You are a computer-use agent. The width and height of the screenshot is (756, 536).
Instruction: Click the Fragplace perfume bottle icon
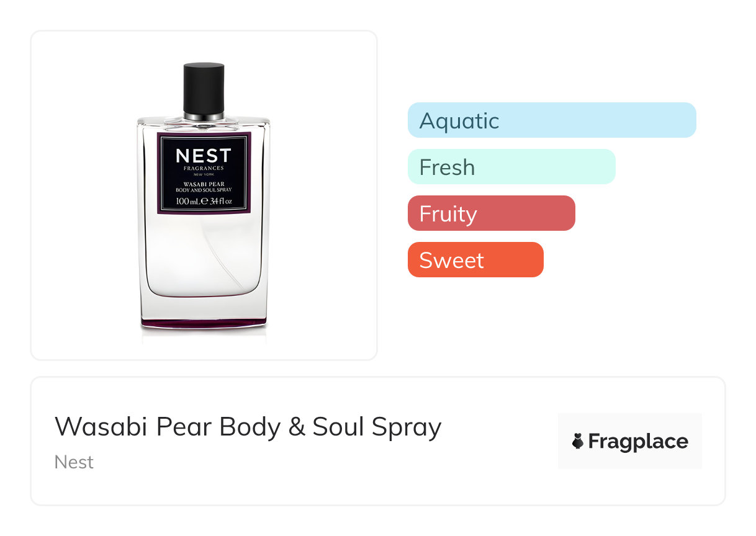[578, 441]
